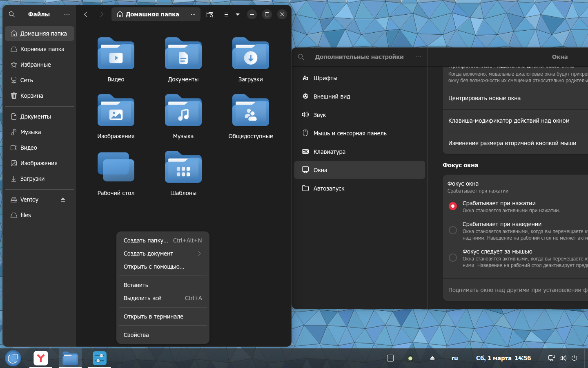The width and height of the screenshot is (588, 368).
Task: Open the Downloads folder icon
Action: [x=250, y=54]
